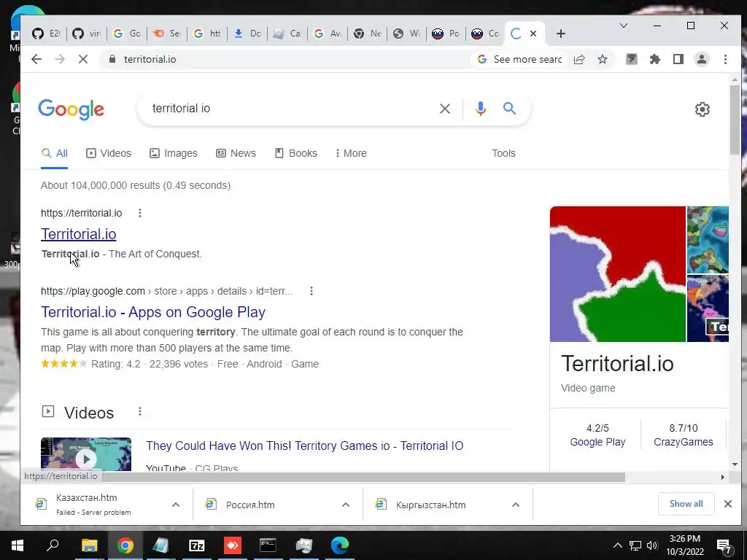Expand options for Россия.htm download
The height and width of the screenshot is (560, 747).
tap(346, 505)
